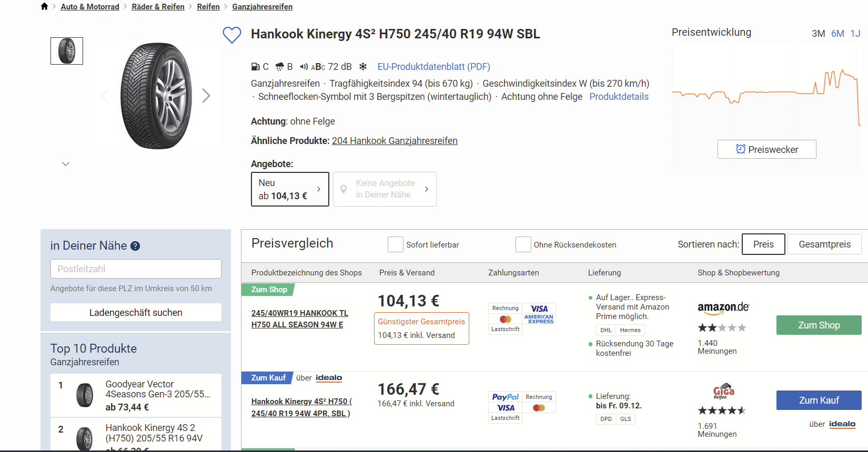Click the home icon in breadcrumb
The width and height of the screenshot is (868, 452).
click(x=44, y=6)
